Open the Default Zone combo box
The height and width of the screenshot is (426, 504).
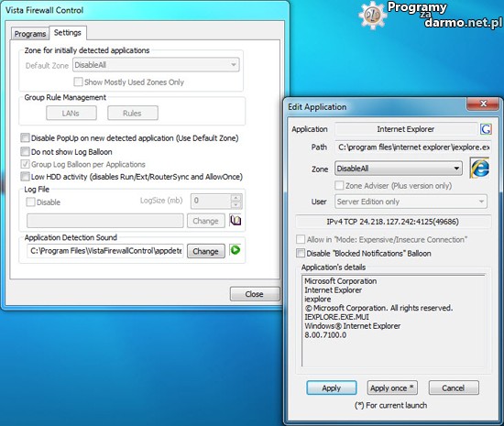(156, 65)
